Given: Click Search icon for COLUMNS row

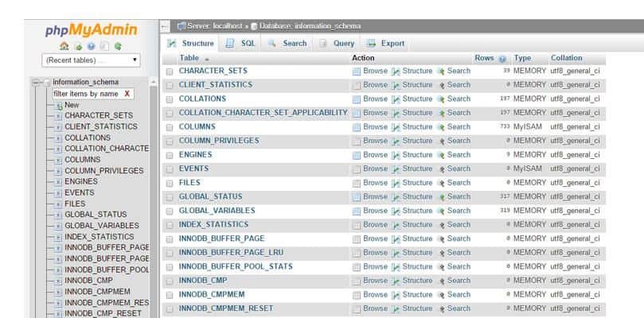Looking at the screenshot, I should pyautogui.click(x=442, y=127).
